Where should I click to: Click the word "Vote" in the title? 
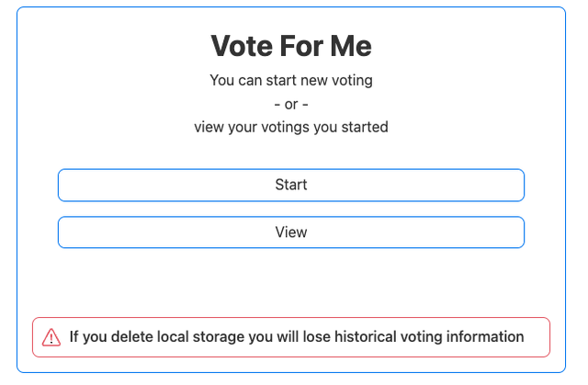coord(242,46)
